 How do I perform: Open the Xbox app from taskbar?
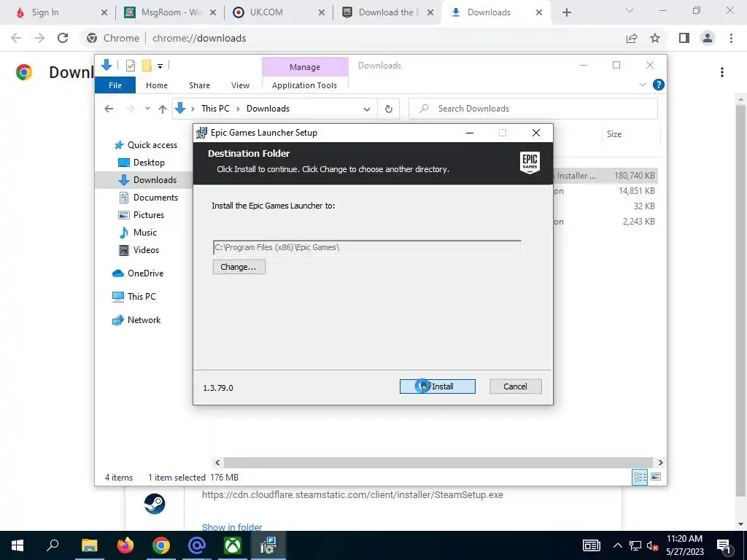(233, 545)
